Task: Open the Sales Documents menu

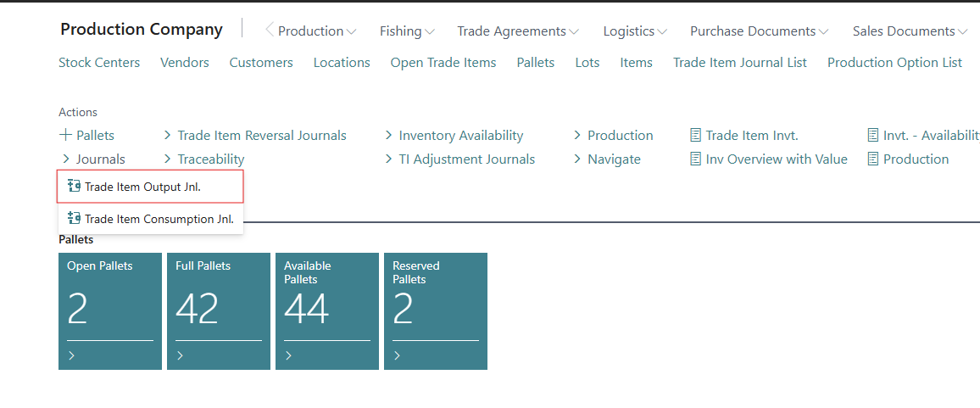Action: coord(910,31)
